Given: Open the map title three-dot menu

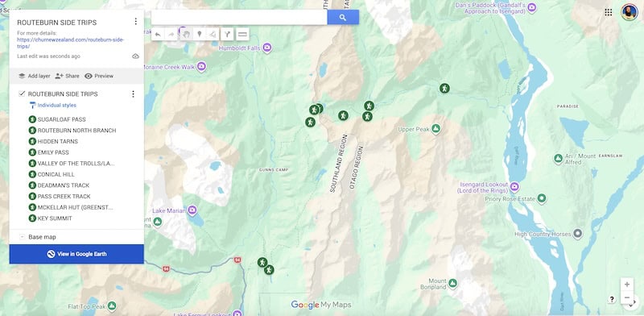Looking at the screenshot, I should coord(135,22).
